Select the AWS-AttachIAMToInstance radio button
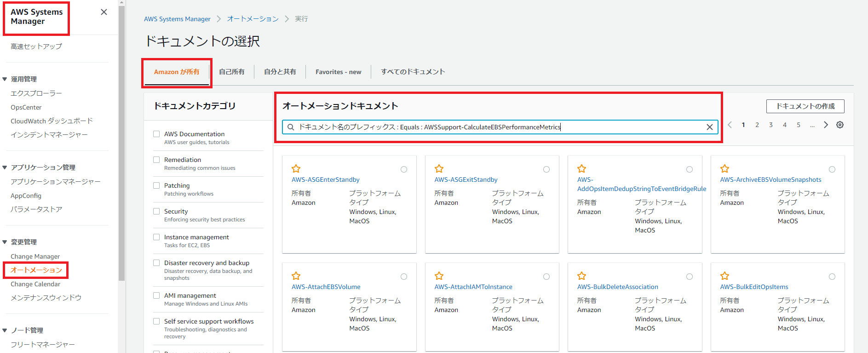The image size is (868, 353). tap(546, 277)
